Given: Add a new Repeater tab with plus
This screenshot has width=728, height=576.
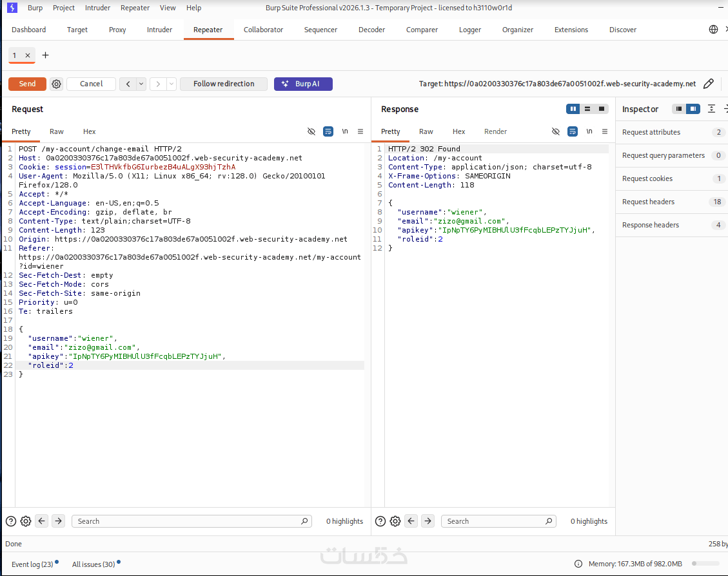Looking at the screenshot, I should pos(45,55).
